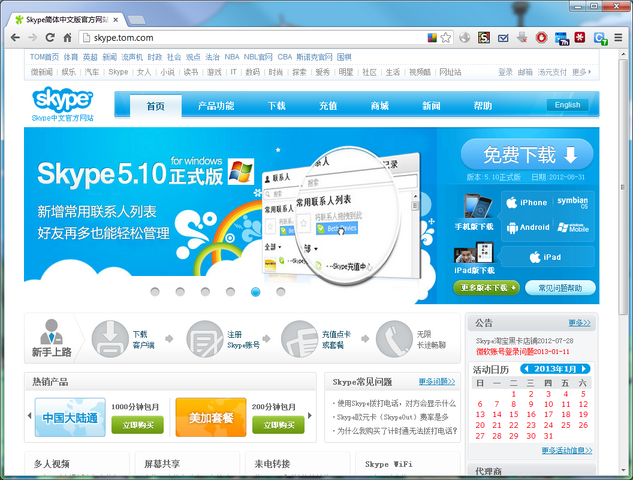Screen dimensions: 633x480
Task: Open the 产品功能 navigation tab
Action: pos(216,106)
